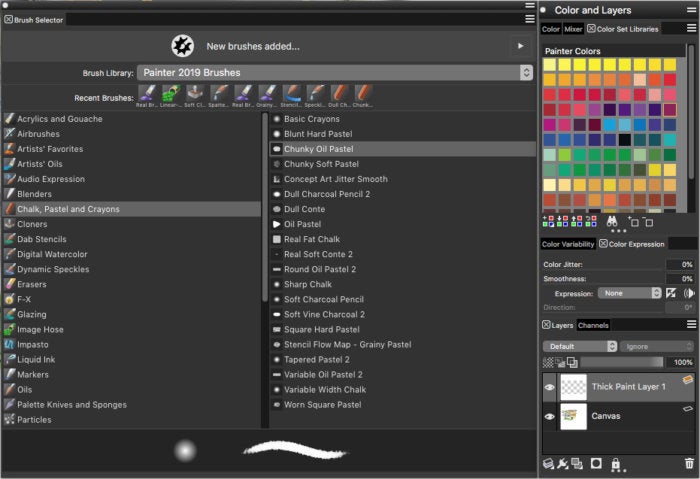Open the dynamic plugins plug icon
This screenshot has width=700, height=479.
coord(562,464)
